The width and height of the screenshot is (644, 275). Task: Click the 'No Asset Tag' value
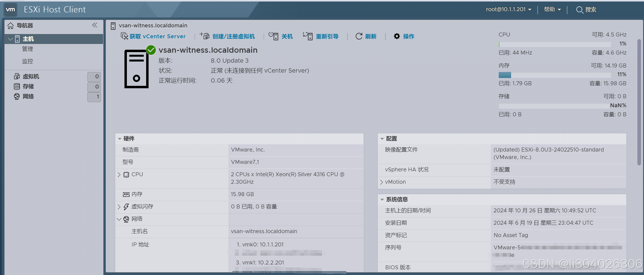[511, 235]
